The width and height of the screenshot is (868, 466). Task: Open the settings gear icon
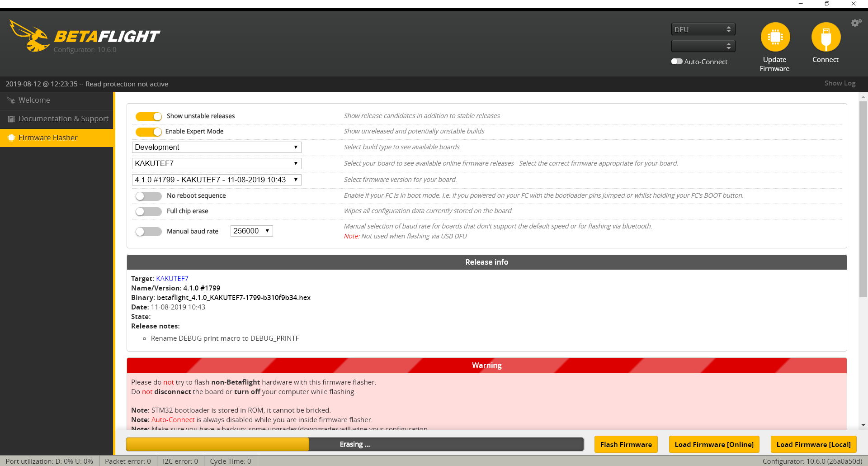pos(856,23)
